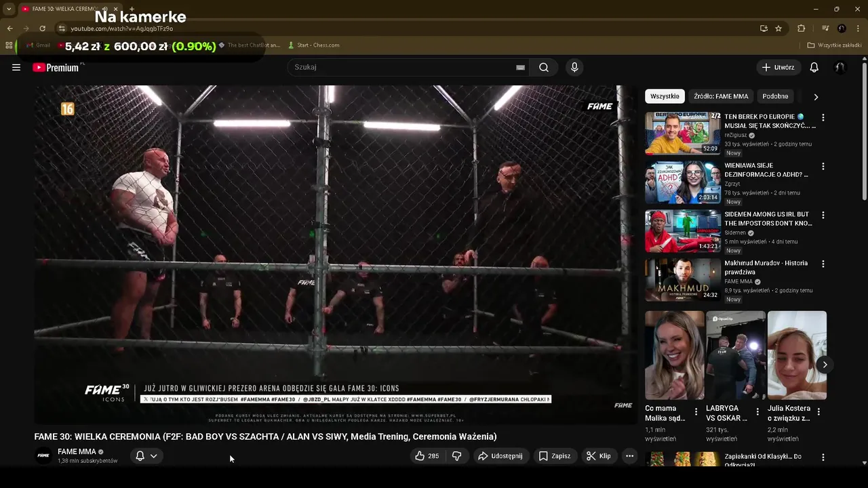Image resolution: width=868 pixels, height=488 pixels.
Task: Open reZigiusz channel name
Action: [735, 135]
